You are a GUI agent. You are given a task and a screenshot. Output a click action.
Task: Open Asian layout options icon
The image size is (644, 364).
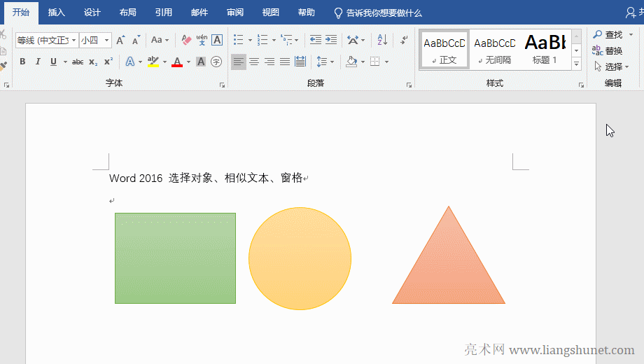point(353,40)
